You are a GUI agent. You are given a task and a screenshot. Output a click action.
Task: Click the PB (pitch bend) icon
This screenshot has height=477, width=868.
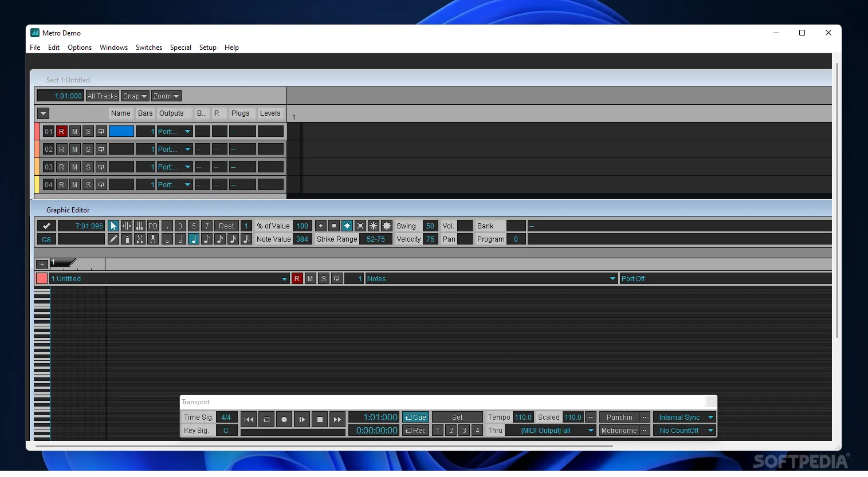[152, 226]
